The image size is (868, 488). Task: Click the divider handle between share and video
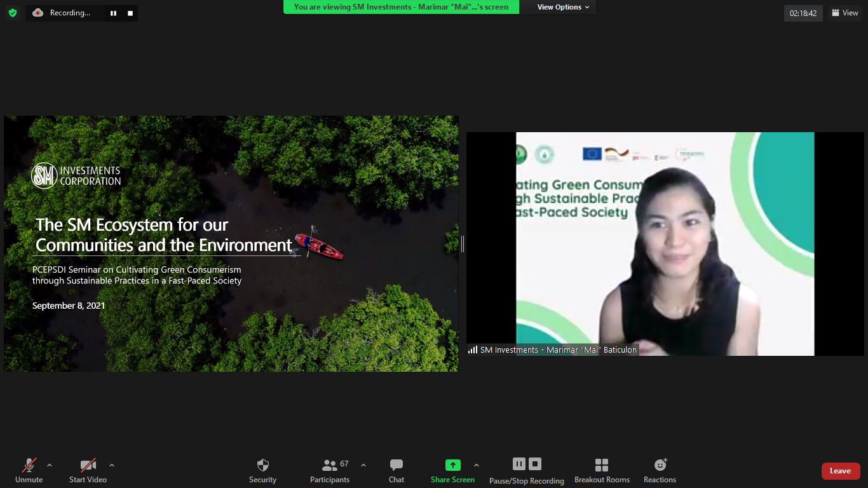(x=463, y=244)
